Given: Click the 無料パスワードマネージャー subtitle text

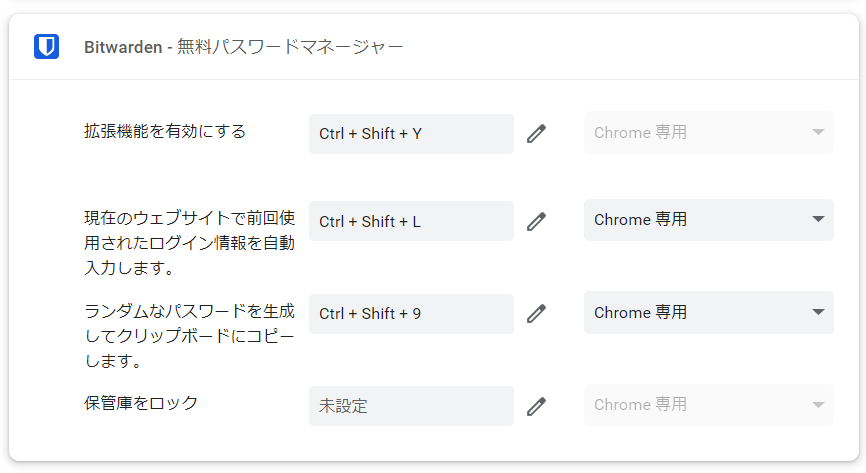Looking at the screenshot, I should (290, 48).
